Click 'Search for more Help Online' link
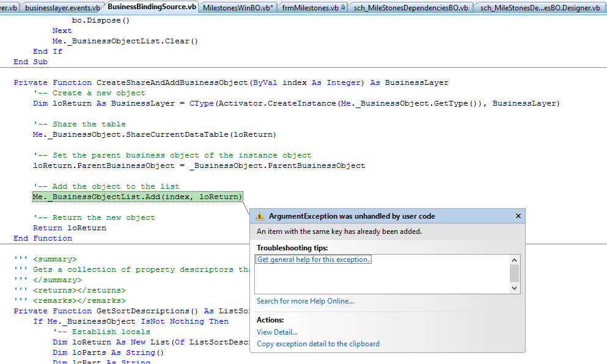The image size is (607, 364). click(305, 301)
